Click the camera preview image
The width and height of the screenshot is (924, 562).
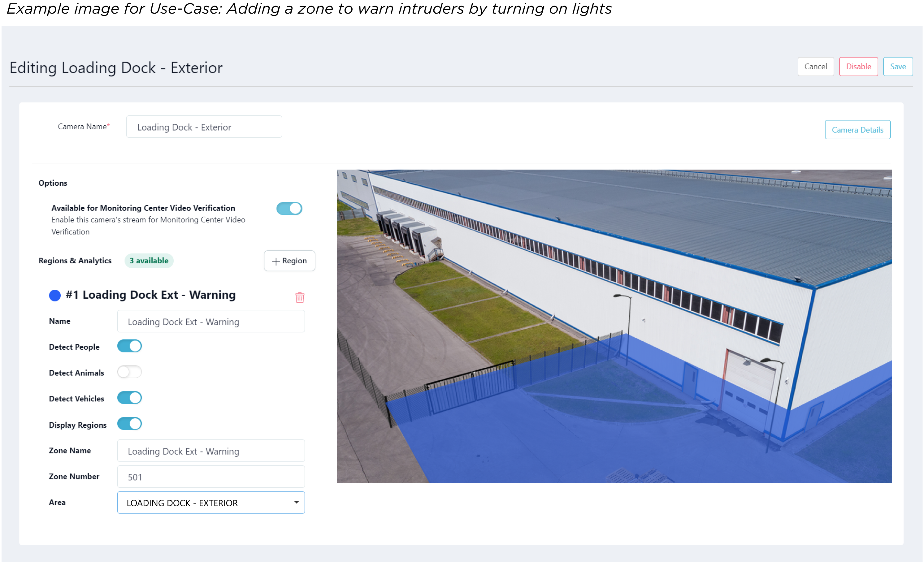614,326
